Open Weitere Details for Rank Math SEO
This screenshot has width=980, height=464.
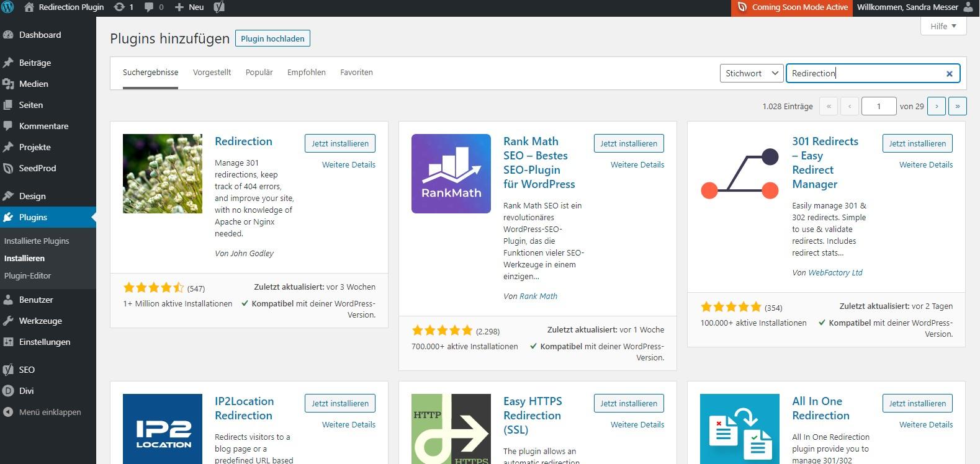[x=637, y=165]
